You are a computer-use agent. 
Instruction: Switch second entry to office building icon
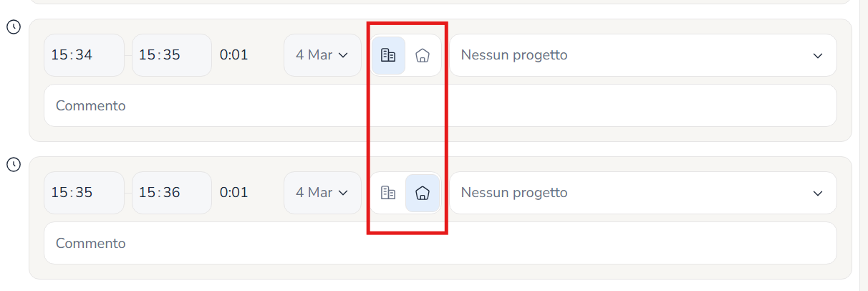388,193
